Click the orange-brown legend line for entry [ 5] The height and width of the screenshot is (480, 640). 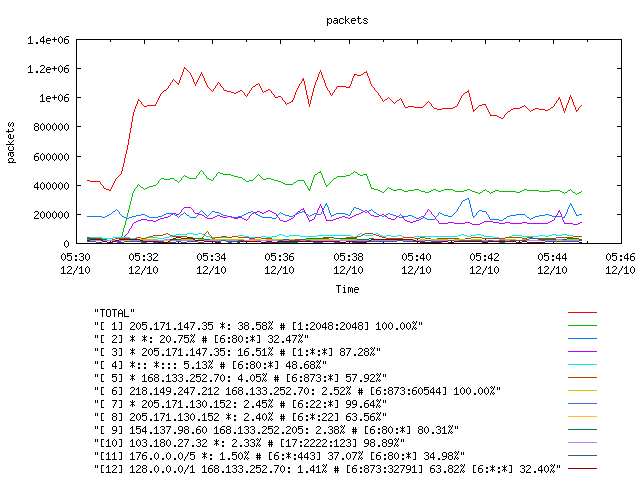(x=582, y=378)
